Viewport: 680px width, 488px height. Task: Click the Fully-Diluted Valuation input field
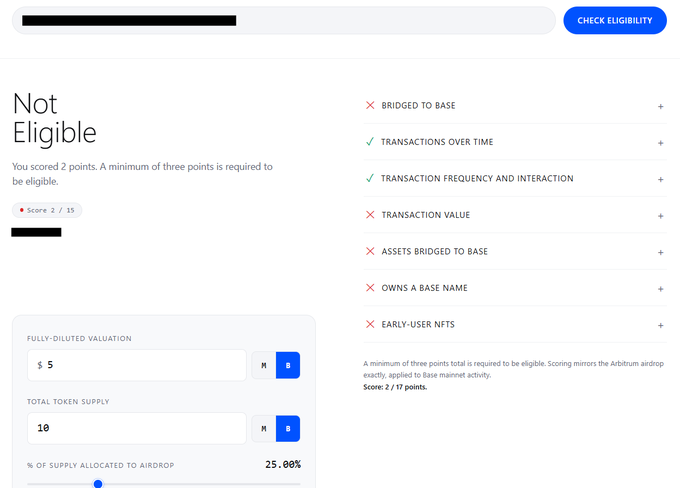137,365
